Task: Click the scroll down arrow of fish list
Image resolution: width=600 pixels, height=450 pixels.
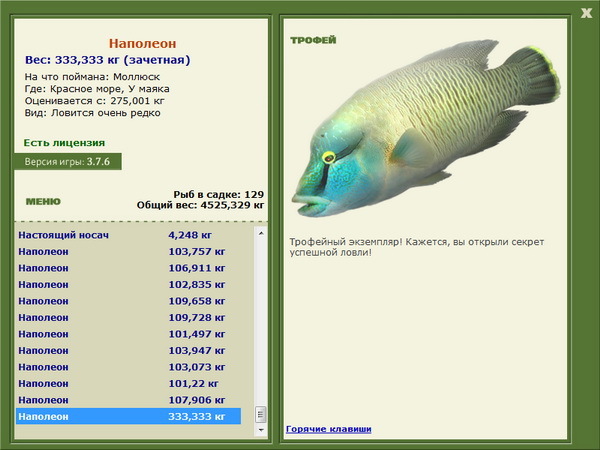Action: [x=261, y=430]
